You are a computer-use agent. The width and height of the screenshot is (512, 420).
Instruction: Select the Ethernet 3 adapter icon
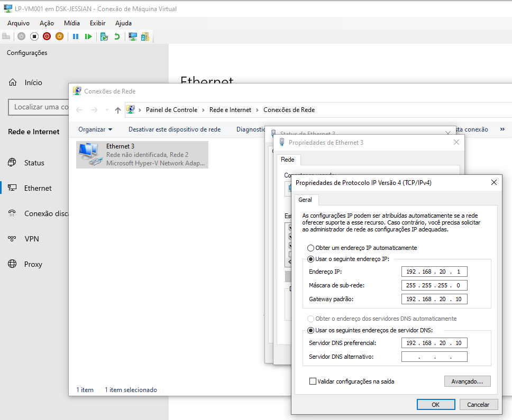[x=89, y=155]
